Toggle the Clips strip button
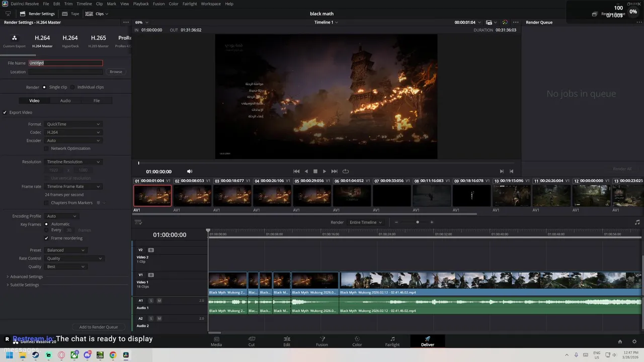This screenshot has height=362, width=644. [96, 14]
